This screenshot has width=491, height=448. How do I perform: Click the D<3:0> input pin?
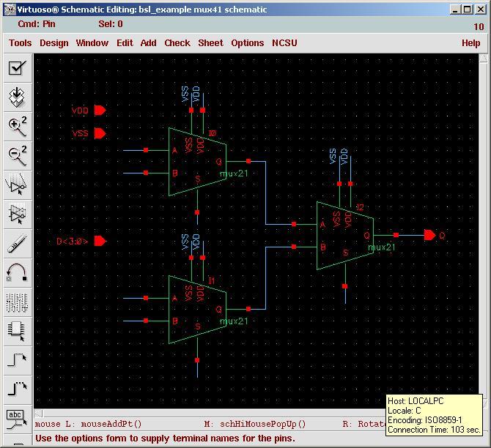pyautogui.click(x=100, y=242)
